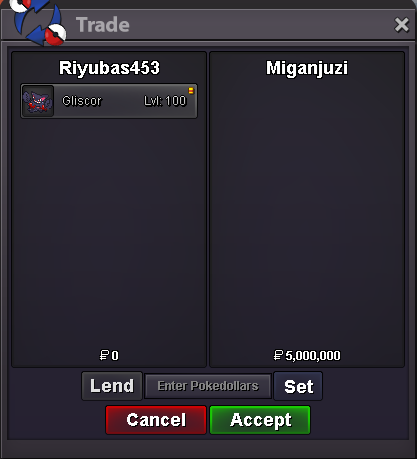Click the Trade window pokeball swap icon
Image resolution: width=417 pixels, height=459 pixels.
point(37,21)
